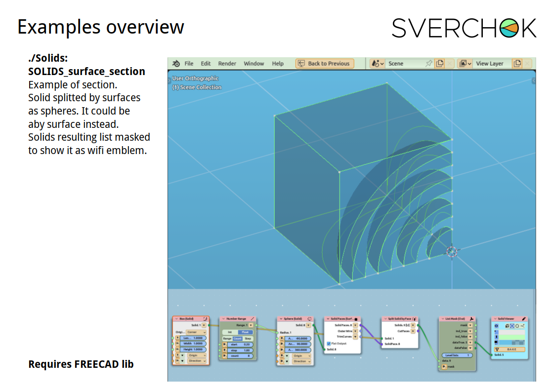Toggle the Flat Output checkbox

click(x=329, y=343)
